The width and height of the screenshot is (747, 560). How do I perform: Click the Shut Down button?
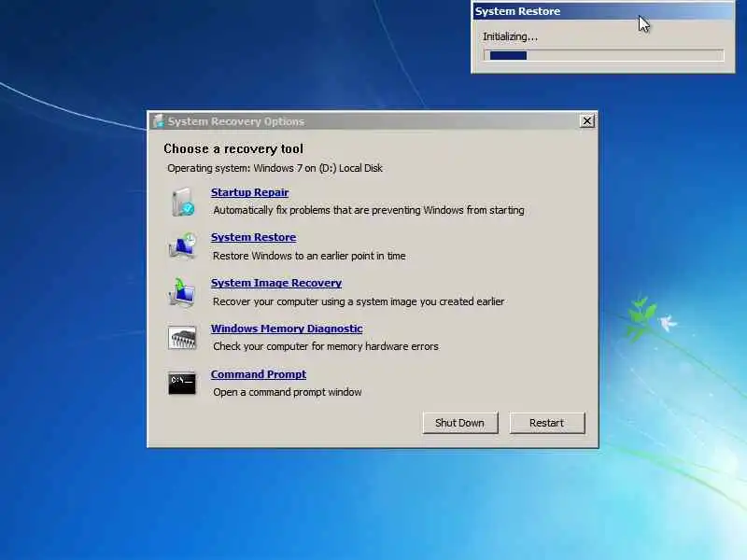tap(460, 423)
